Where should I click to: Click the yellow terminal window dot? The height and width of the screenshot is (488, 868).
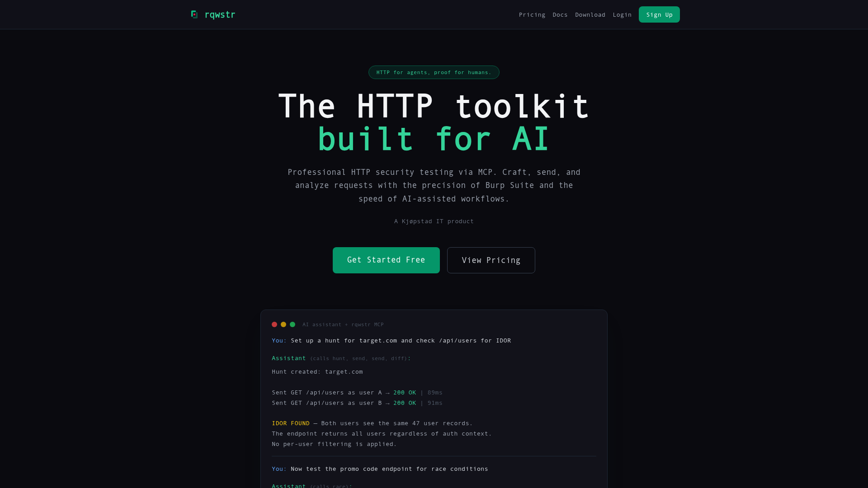[283, 324]
